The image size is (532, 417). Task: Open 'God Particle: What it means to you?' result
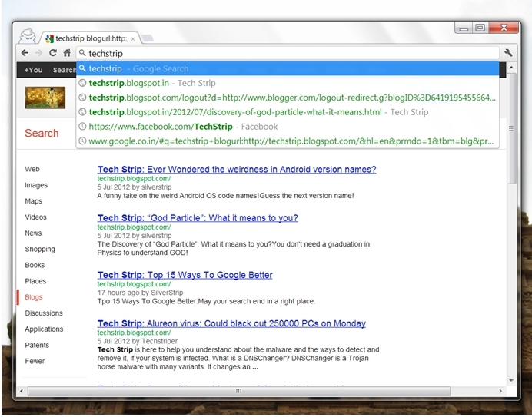pyautogui.click(x=198, y=218)
